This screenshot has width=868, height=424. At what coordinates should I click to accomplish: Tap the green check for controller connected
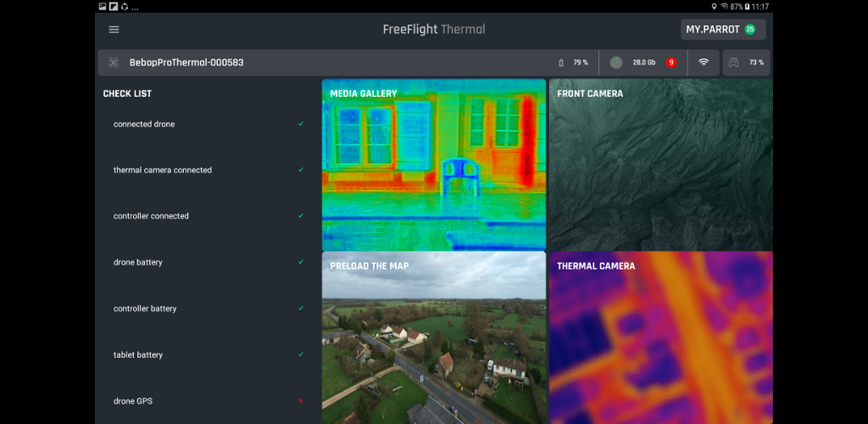[x=301, y=215]
